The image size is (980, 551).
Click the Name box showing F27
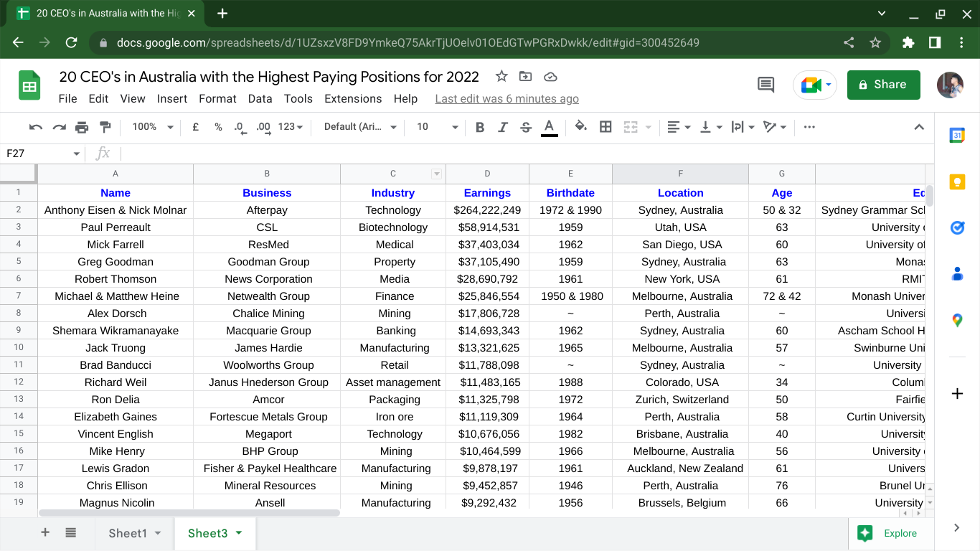[x=42, y=154]
